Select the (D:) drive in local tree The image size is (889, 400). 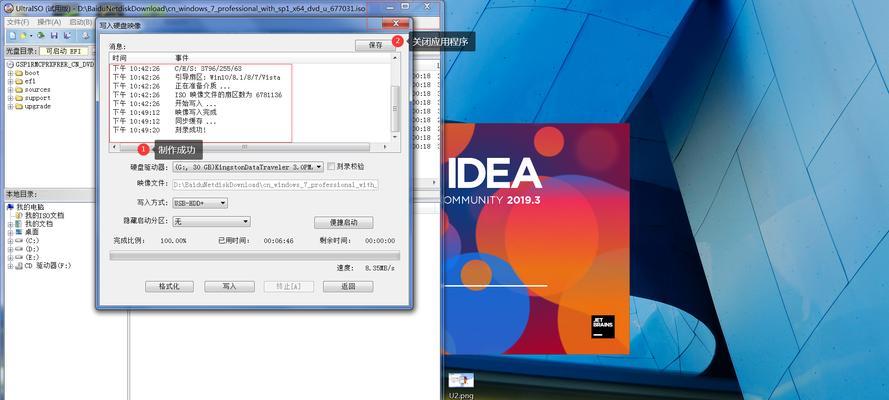pos(27,249)
